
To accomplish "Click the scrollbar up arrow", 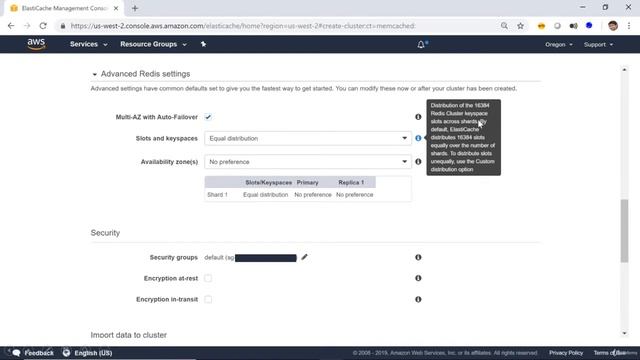I will coord(624,70).
